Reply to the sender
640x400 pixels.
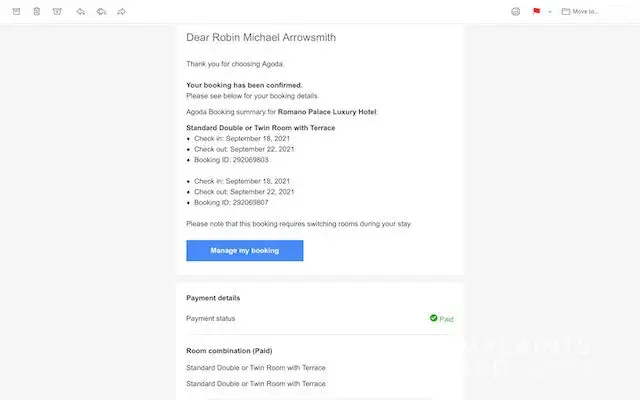point(80,12)
